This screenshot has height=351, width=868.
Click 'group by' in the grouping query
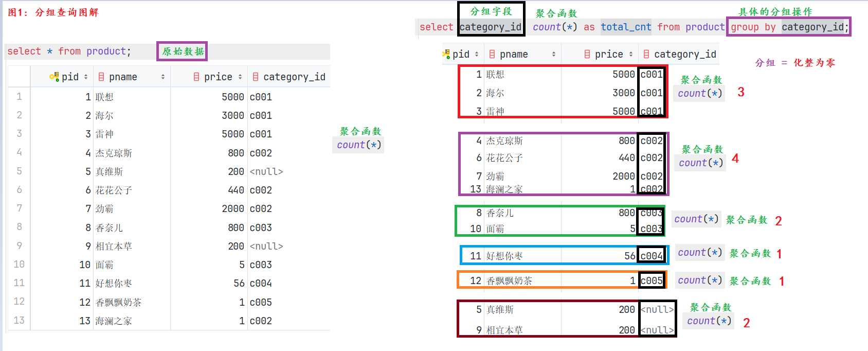[753, 27]
